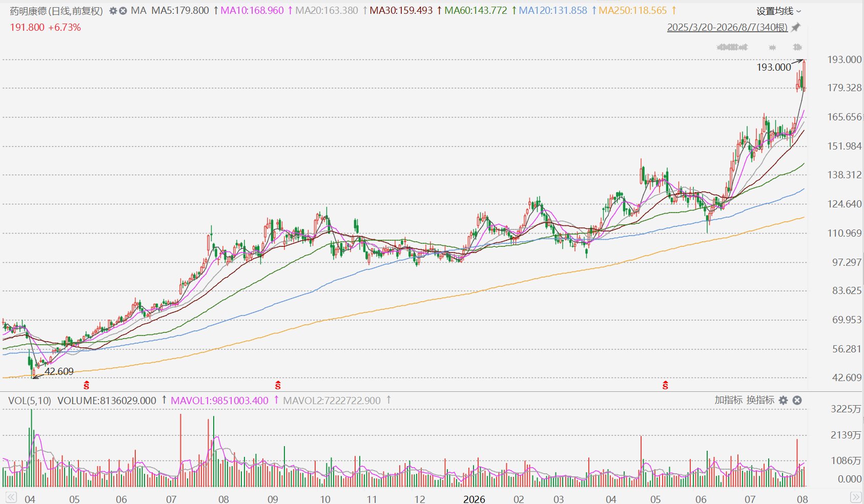Click the 2026 year label on time axis
Image resolution: width=864 pixels, height=504 pixels.
(x=474, y=499)
